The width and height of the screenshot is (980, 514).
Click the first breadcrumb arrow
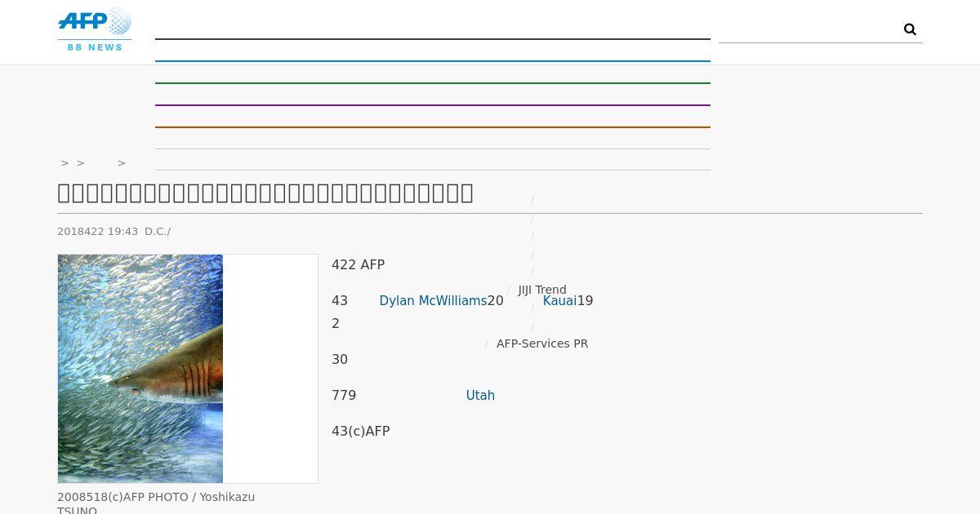coord(65,163)
